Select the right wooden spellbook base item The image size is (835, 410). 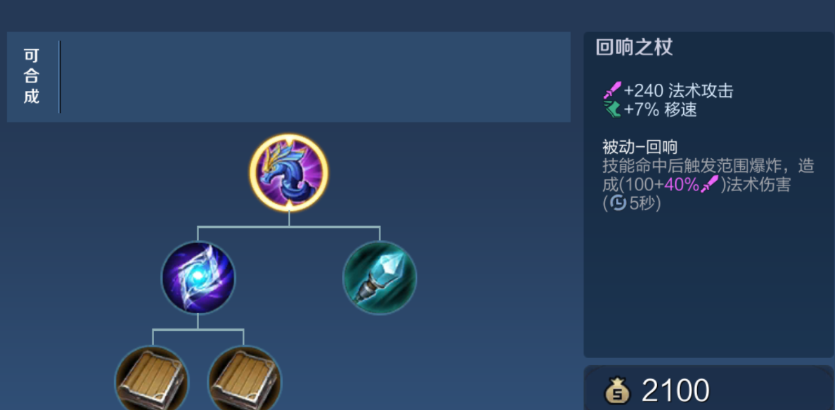tap(244, 378)
